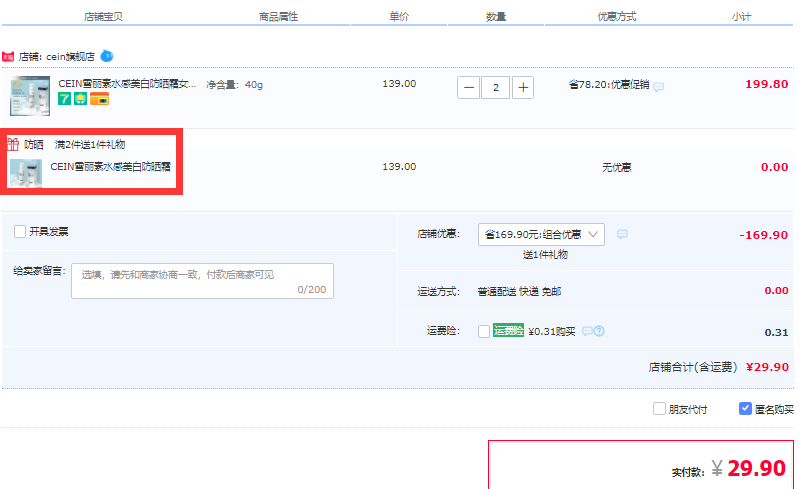Click the green 7-day return badge
Viewport: 801px width, 489px height.
click(x=65, y=99)
